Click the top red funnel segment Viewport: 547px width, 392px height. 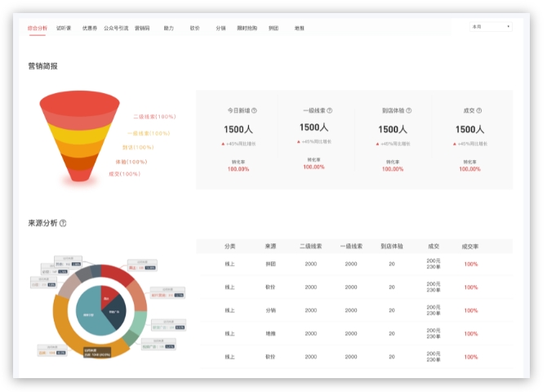tap(81, 105)
